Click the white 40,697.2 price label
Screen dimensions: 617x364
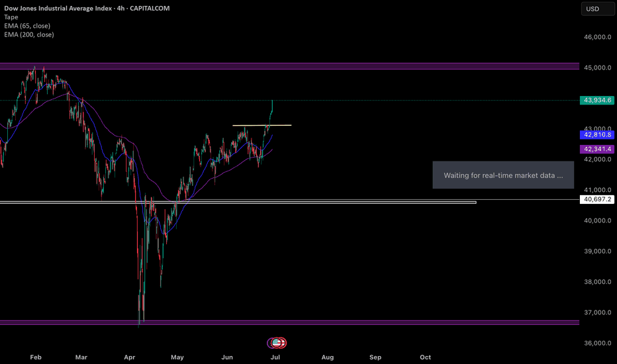coord(597,199)
